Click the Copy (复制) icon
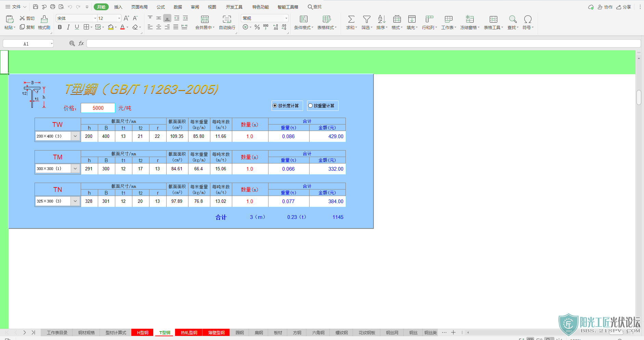The height and width of the screenshot is (340, 644). (22, 27)
